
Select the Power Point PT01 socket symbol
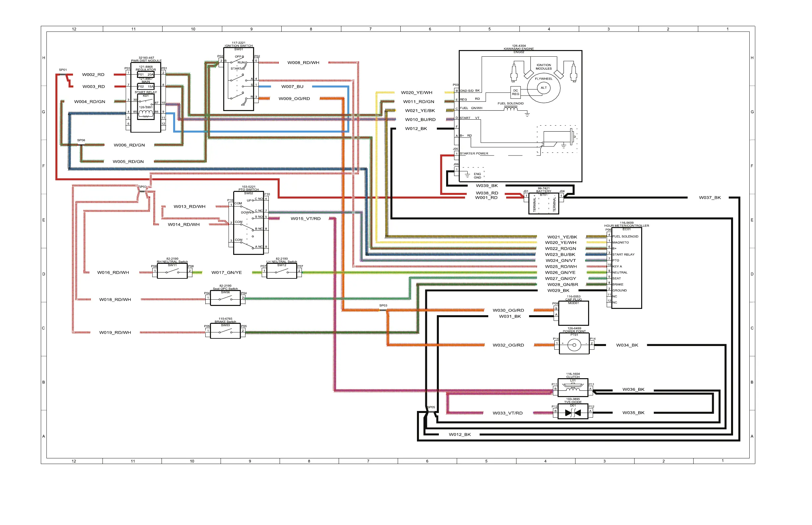pos(574,345)
